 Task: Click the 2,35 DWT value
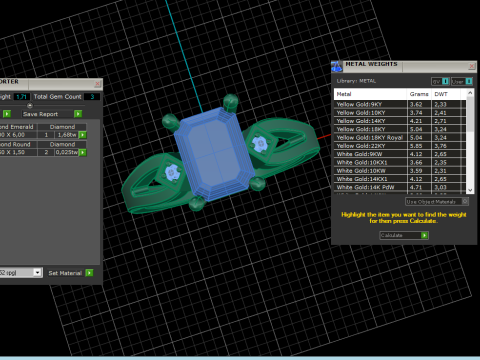coord(440,163)
